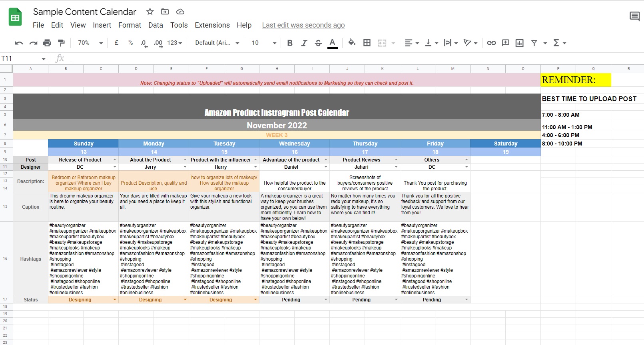Select column B header
The width and height of the screenshot is (644, 345).
click(x=66, y=69)
